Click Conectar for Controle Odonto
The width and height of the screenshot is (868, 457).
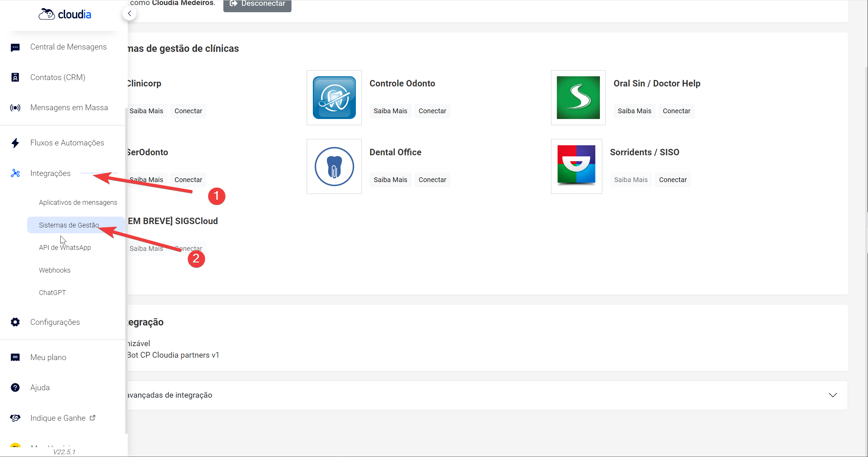pos(432,111)
